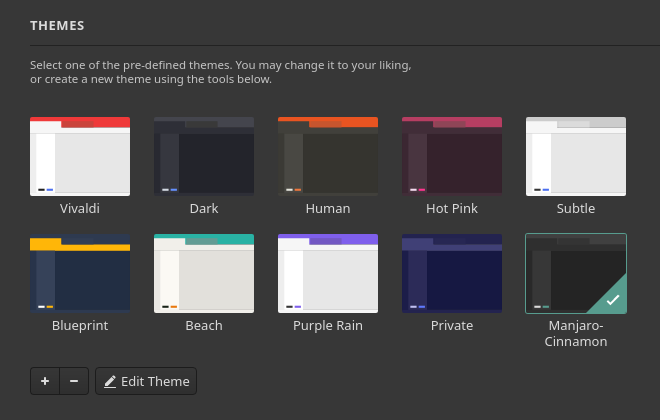The height and width of the screenshot is (420, 660).
Task: Click the pencil icon beside Edit Theme
Action: tap(110, 381)
